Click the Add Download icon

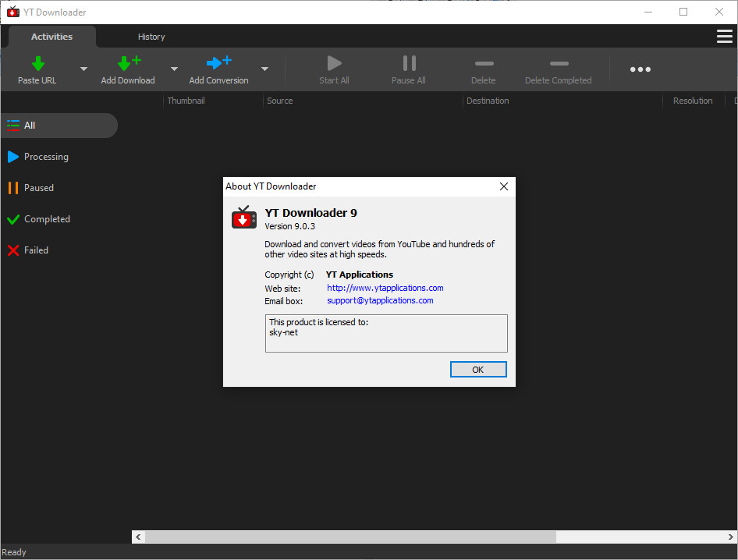pyautogui.click(x=129, y=63)
